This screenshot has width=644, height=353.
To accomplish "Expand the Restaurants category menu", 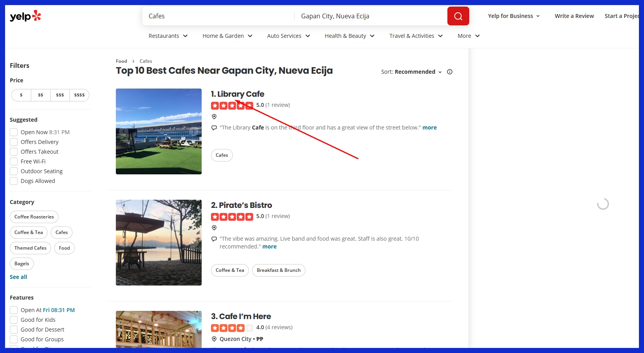I will pos(168,36).
